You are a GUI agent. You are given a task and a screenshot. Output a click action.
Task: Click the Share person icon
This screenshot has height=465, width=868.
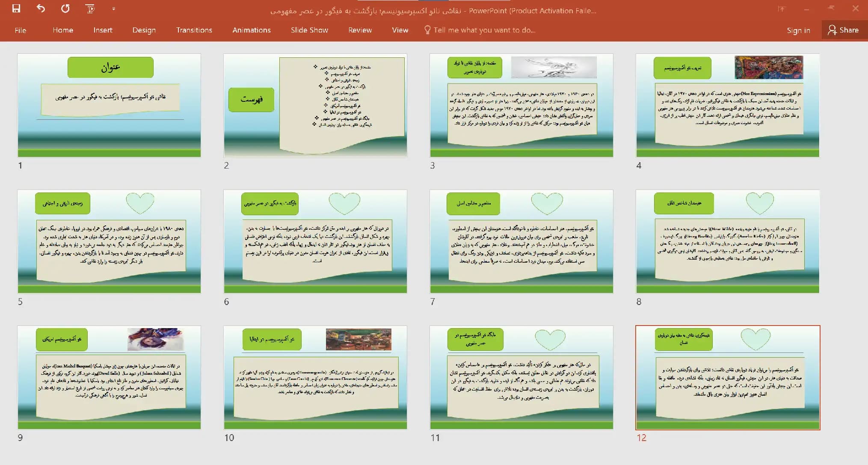832,30
